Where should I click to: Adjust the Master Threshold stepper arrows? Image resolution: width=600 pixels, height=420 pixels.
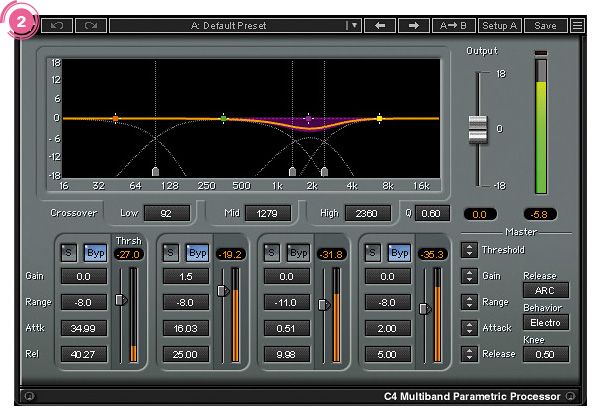point(469,250)
